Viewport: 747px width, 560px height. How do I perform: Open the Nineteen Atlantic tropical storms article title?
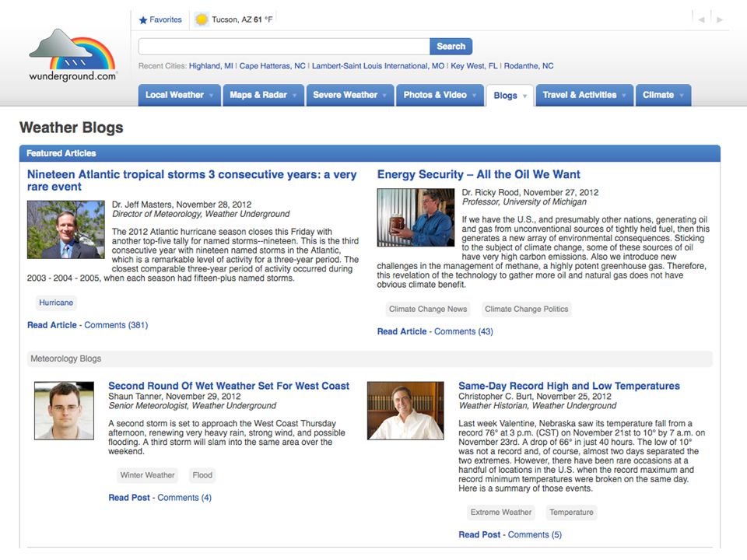pos(191,180)
